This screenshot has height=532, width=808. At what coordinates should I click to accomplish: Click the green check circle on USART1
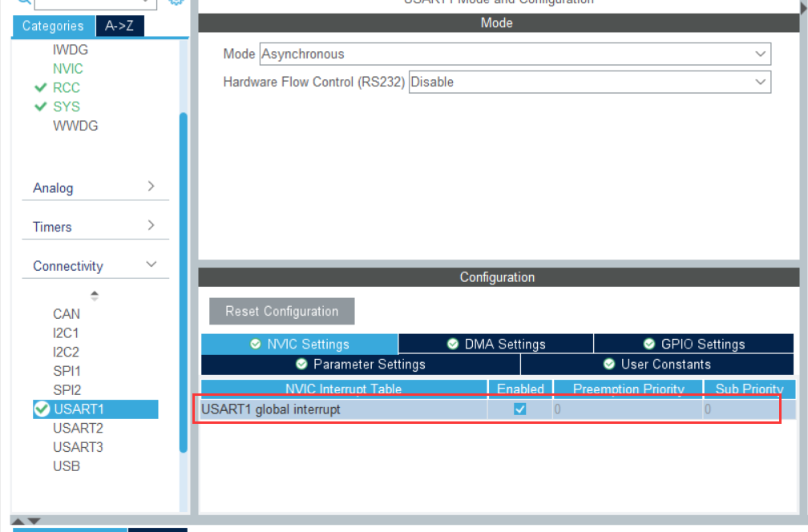coord(42,409)
